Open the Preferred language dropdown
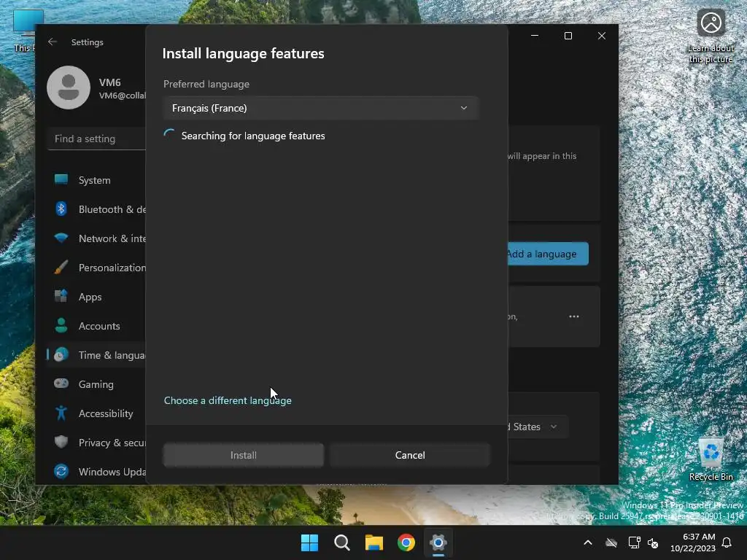The image size is (747, 560). click(x=320, y=108)
